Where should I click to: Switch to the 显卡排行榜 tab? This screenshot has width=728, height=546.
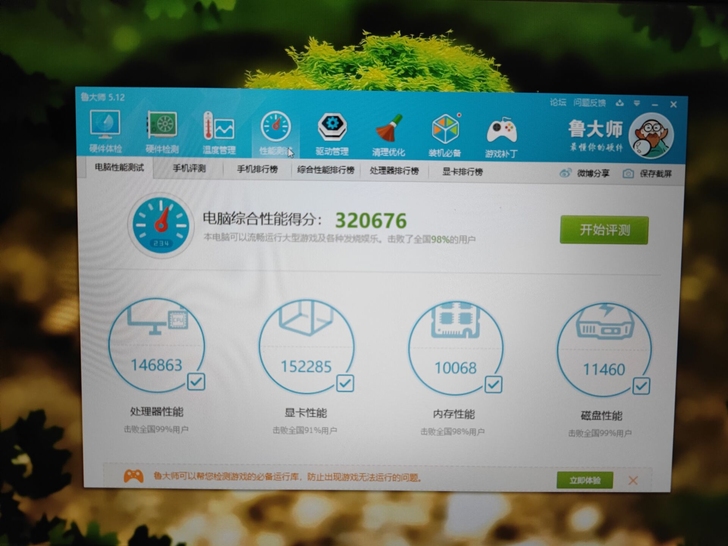[462, 172]
